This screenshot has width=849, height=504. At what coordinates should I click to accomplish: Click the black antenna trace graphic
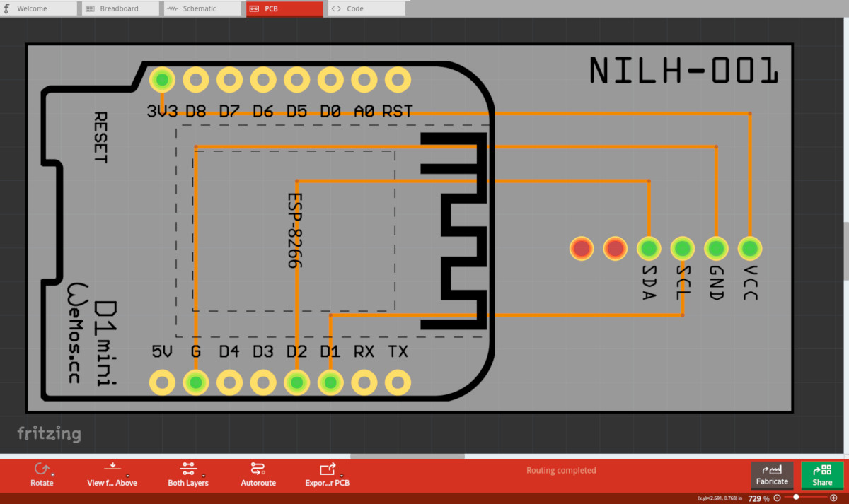[x=454, y=230]
